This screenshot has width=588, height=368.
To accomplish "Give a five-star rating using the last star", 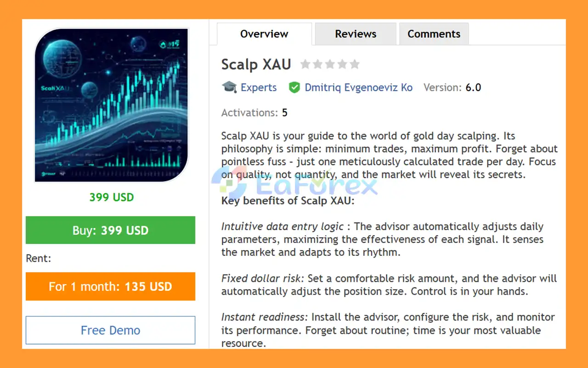I will pyautogui.click(x=355, y=64).
